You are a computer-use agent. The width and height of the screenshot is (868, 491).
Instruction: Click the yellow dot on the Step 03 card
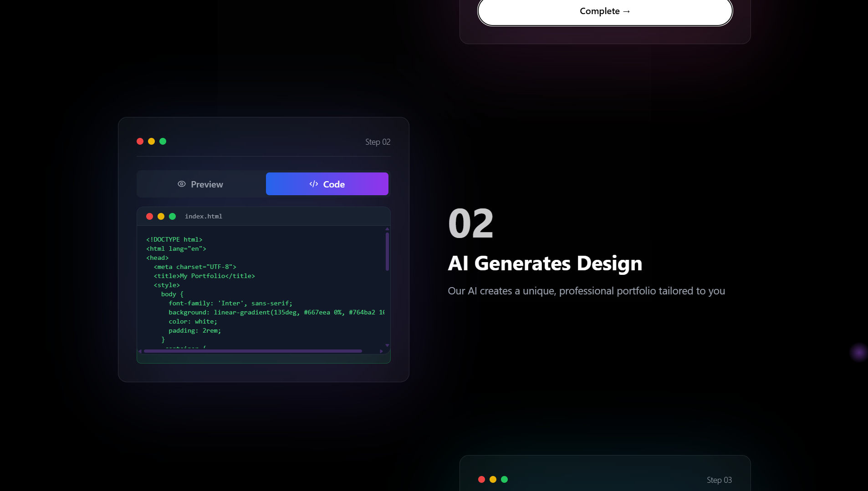click(493, 479)
